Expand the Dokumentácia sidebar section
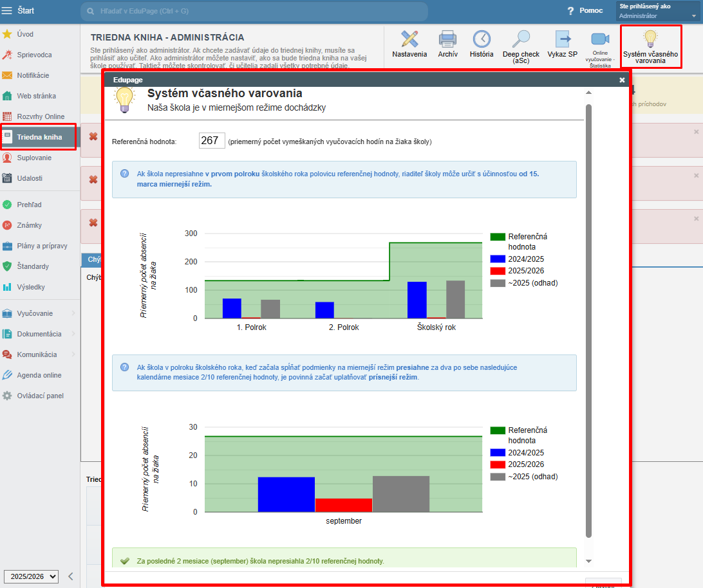The height and width of the screenshot is (588, 703). (39, 334)
